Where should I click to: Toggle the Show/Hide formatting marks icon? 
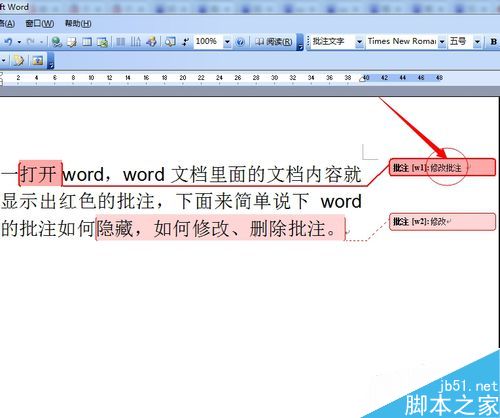point(186,42)
